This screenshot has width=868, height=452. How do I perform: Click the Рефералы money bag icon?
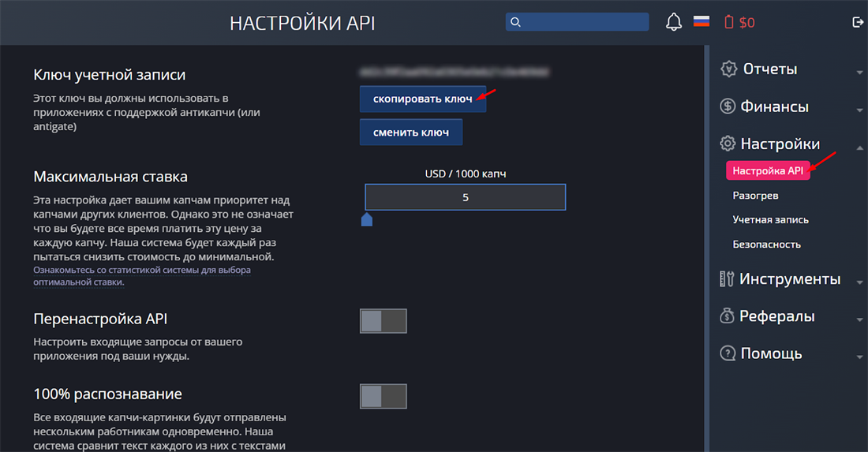pyautogui.click(x=727, y=316)
